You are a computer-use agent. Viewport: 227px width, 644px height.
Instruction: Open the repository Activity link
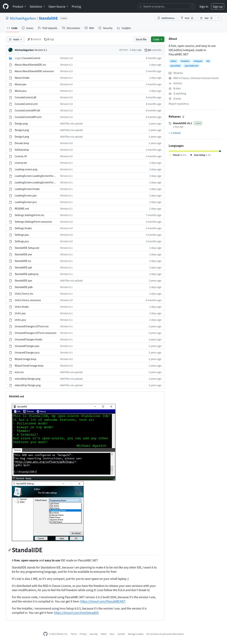click(x=176, y=83)
